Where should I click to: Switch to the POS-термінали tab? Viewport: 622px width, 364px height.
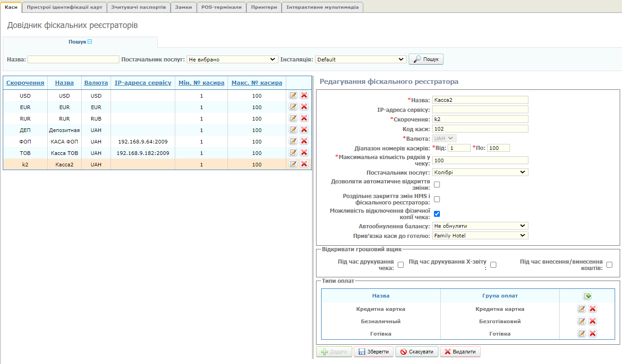221,7
